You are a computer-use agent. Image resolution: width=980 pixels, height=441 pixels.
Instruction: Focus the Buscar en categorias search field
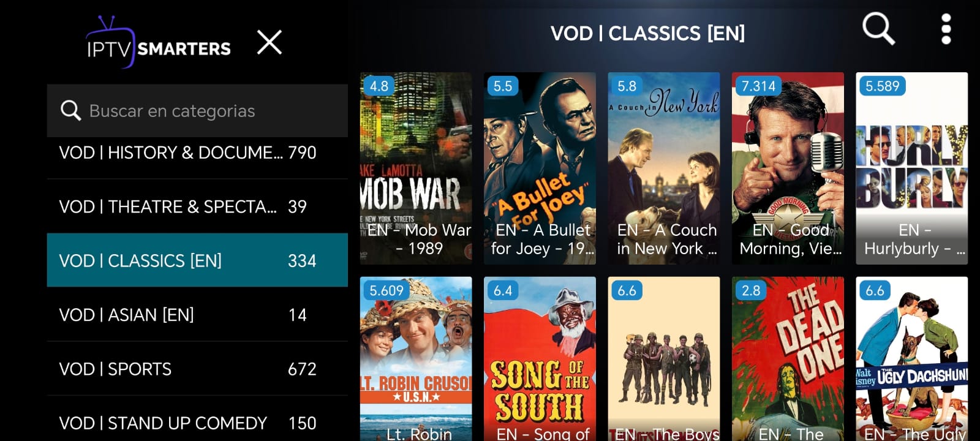pos(197,111)
